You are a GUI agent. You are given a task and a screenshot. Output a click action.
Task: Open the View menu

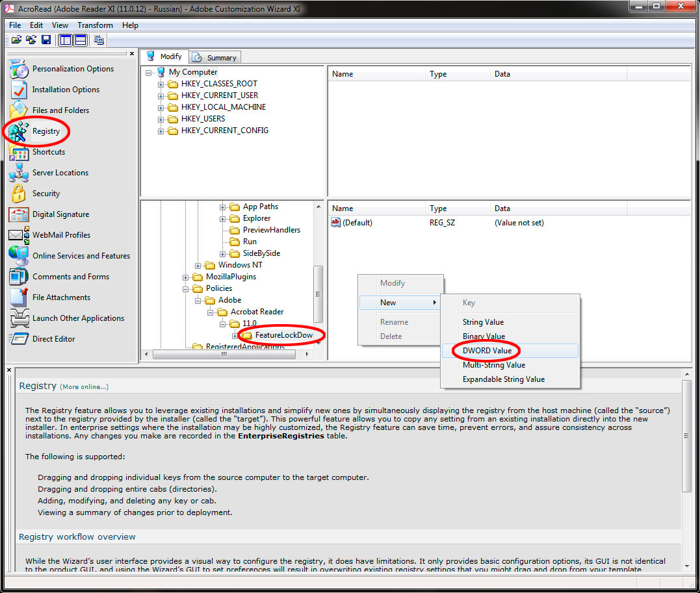pos(60,25)
